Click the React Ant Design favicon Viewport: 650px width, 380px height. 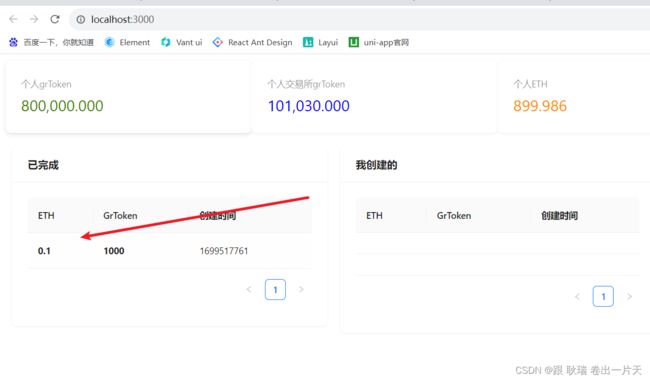217,42
